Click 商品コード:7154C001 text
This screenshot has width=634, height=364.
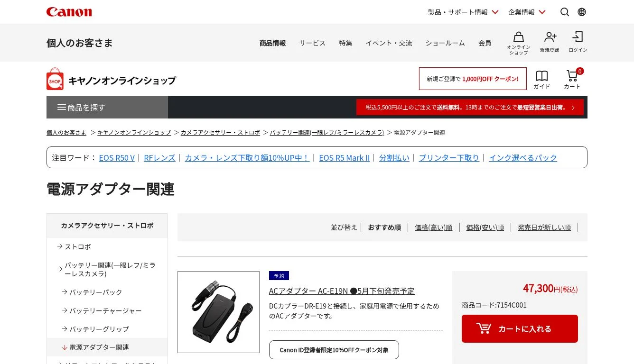[494, 305]
